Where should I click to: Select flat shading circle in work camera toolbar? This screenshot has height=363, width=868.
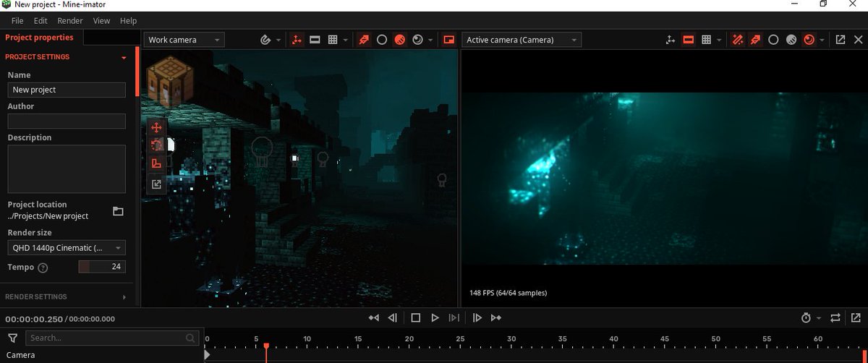click(381, 40)
